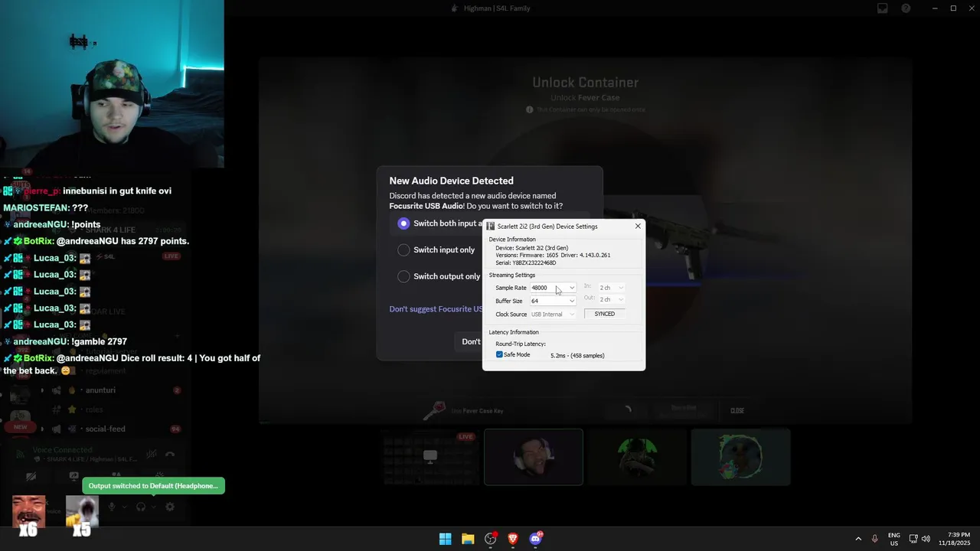Click the Focusrite logo icon in settings title bar
The height and width of the screenshot is (551, 980).
tap(491, 227)
